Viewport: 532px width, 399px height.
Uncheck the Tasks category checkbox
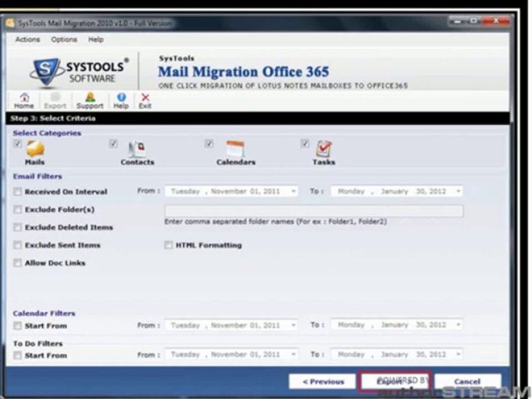(x=305, y=144)
